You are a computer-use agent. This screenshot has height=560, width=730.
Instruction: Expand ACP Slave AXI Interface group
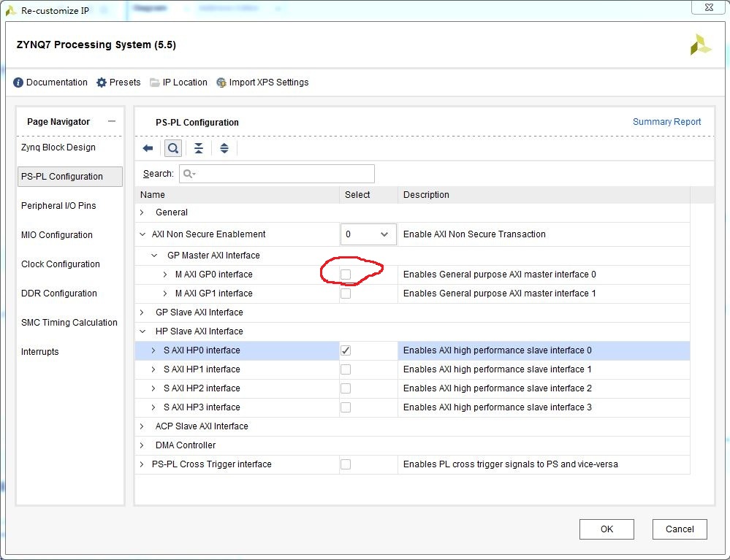(x=142, y=426)
